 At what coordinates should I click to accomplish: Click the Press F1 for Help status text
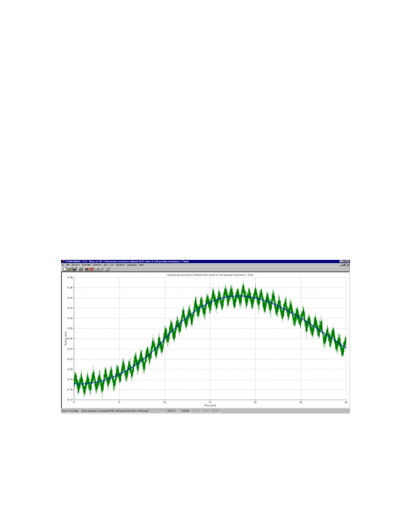pos(70,411)
